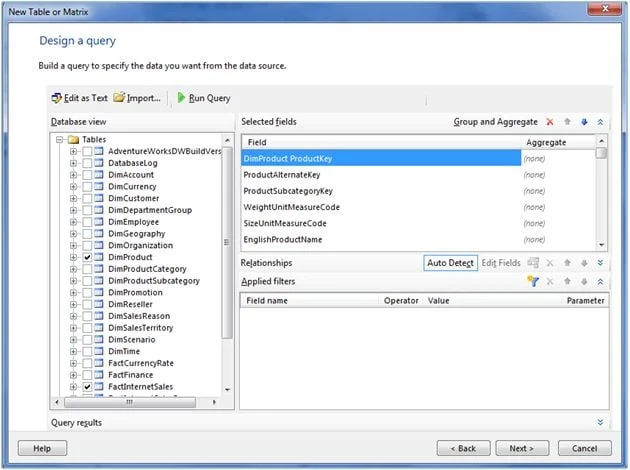Viewport: 630px width, 470px height.
Task: Select the FactCurrencyRate table label
Action: coord(141,363)
